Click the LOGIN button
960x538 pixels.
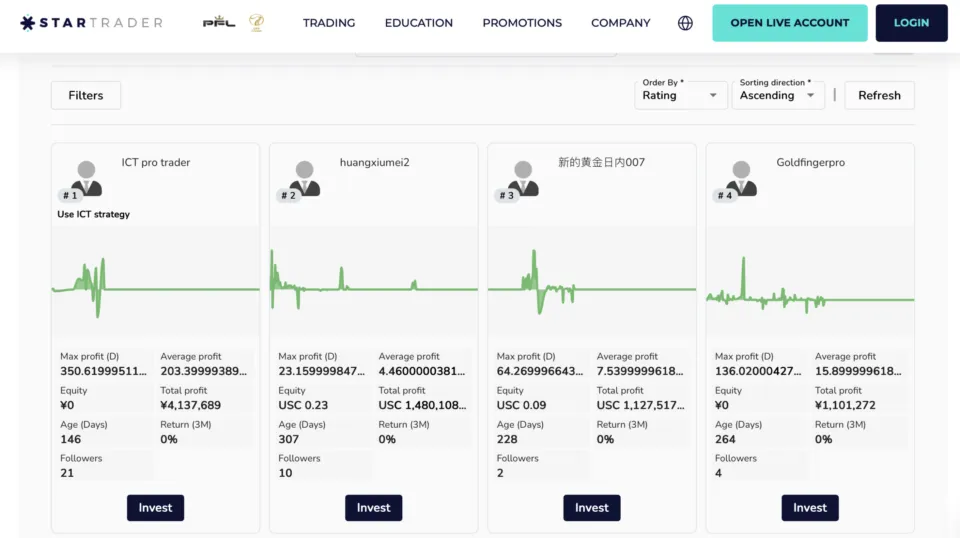pos(911,23)
